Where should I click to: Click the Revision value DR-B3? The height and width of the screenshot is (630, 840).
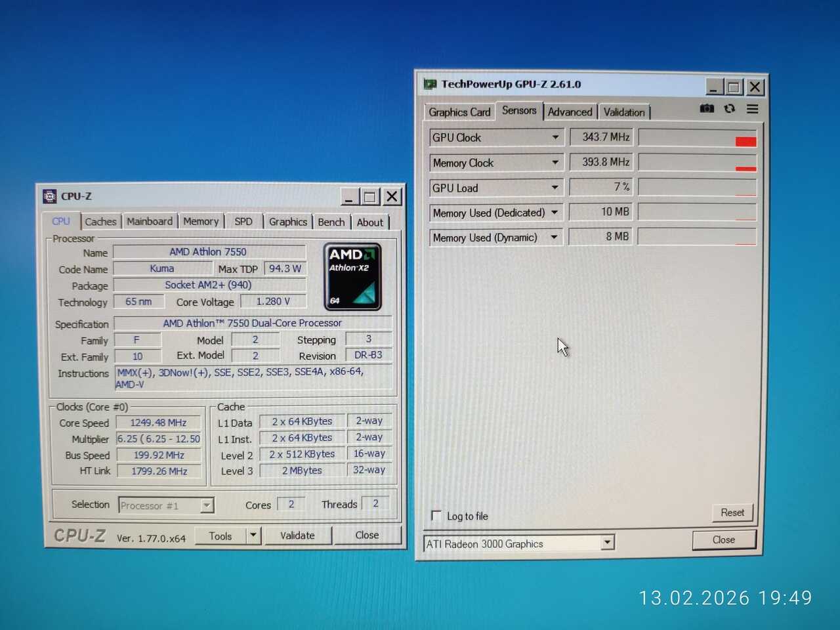tap(369, 355)
